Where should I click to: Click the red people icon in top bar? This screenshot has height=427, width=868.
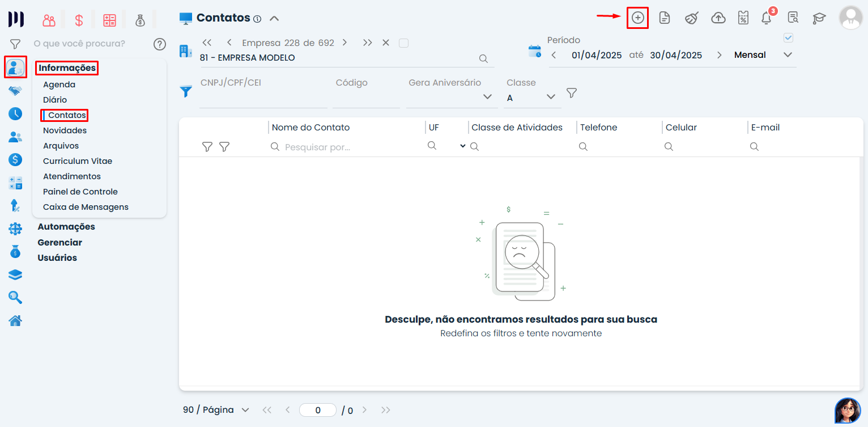pyautogui.click(x=49, y=20)
